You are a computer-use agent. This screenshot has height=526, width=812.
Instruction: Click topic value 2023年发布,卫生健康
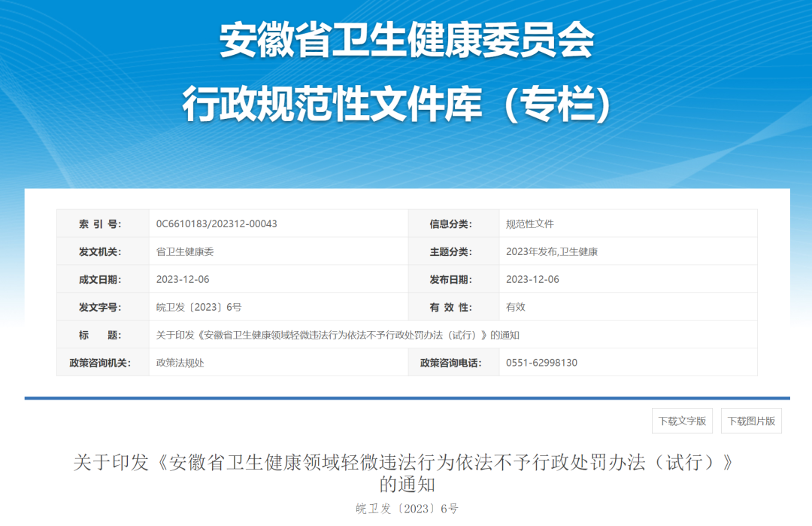(x=552, y=252)
